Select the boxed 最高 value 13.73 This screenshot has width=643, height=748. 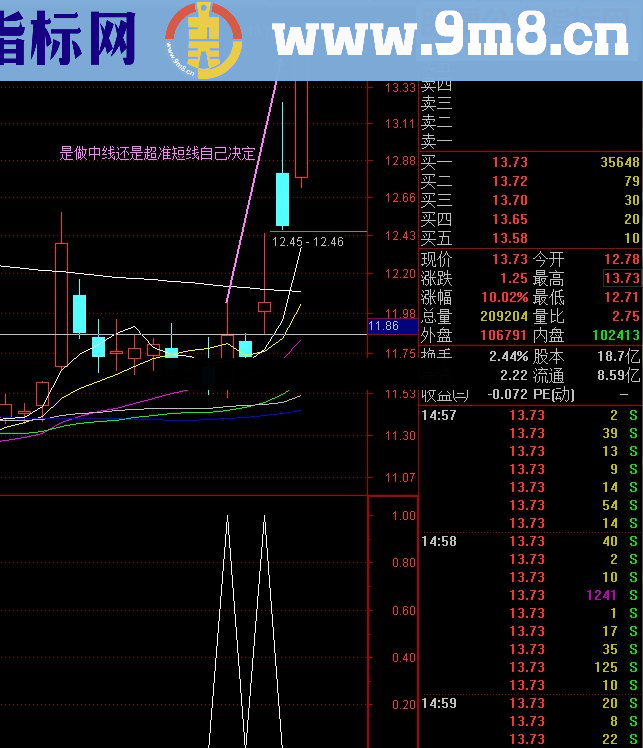[x=622, y=278]
